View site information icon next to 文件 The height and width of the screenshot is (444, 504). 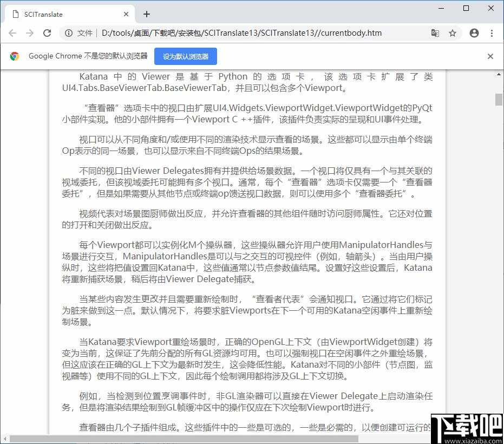(69, 33)
